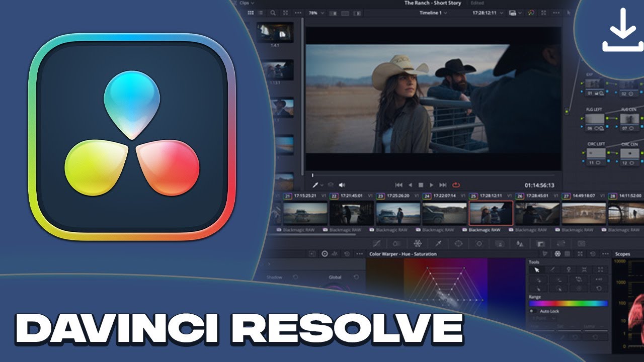The image size is (644, 362).
Task: Click the DaVinci Resolve app logo
Action: tap(132, 137)
